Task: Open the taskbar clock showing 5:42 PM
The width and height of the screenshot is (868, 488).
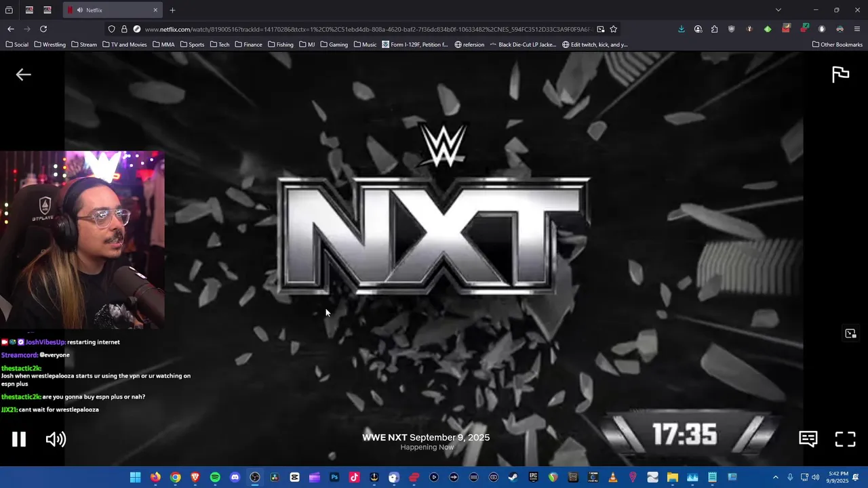Action: (x=838, y=477)
